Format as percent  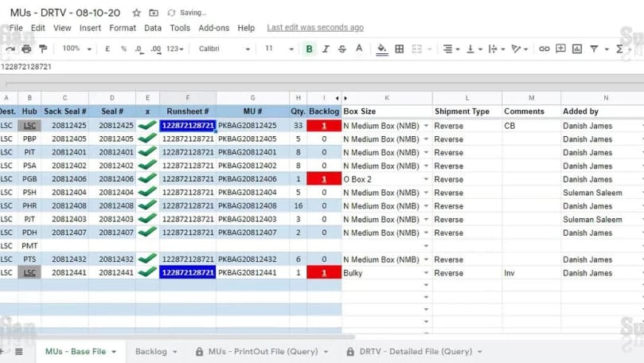point(123,49)
